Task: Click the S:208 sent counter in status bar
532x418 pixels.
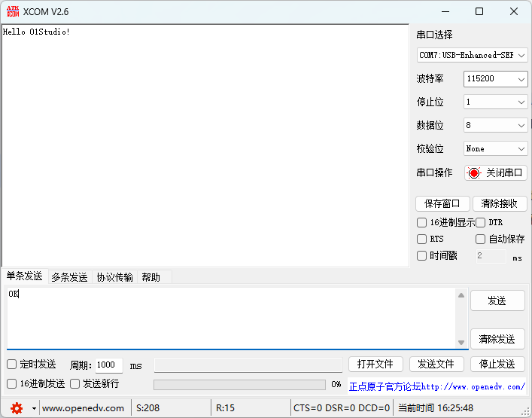Action: [x=147, y=408]
